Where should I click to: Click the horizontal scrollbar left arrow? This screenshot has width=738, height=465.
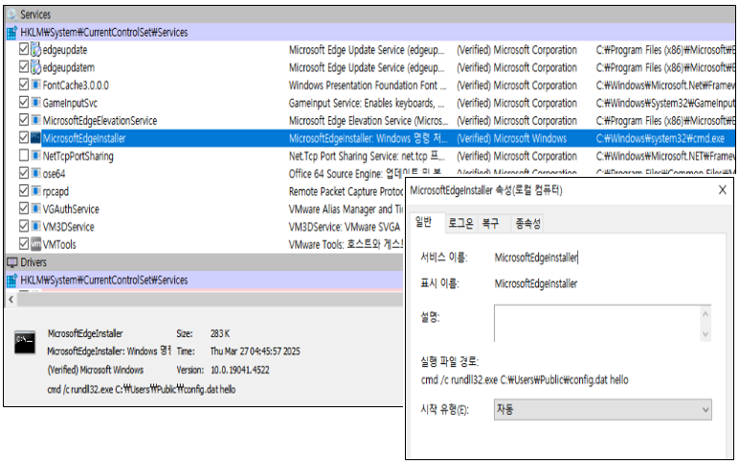pos(11,299)
